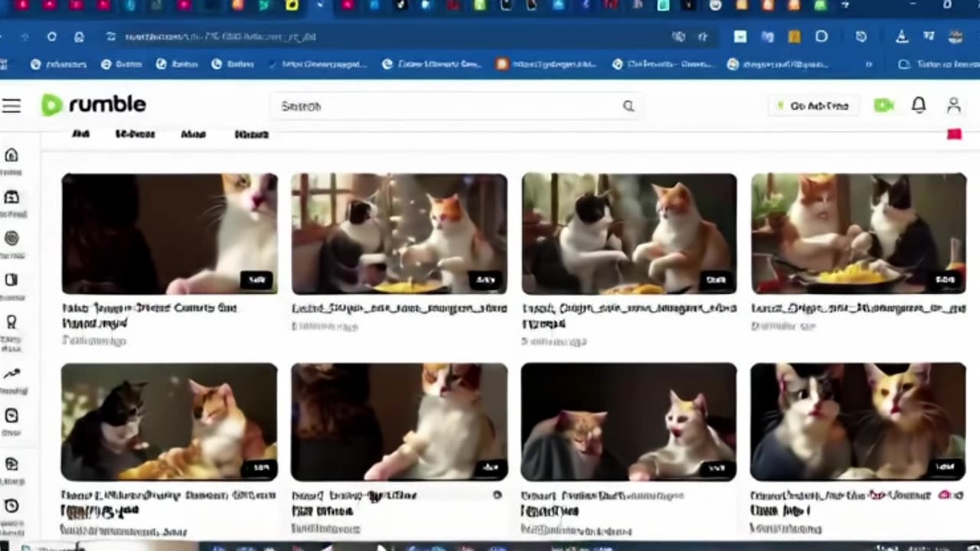Select the first tab under the Rumble logo
Image resolution: width=980 pixels, height=551 pixels.
tap(80, 134)
